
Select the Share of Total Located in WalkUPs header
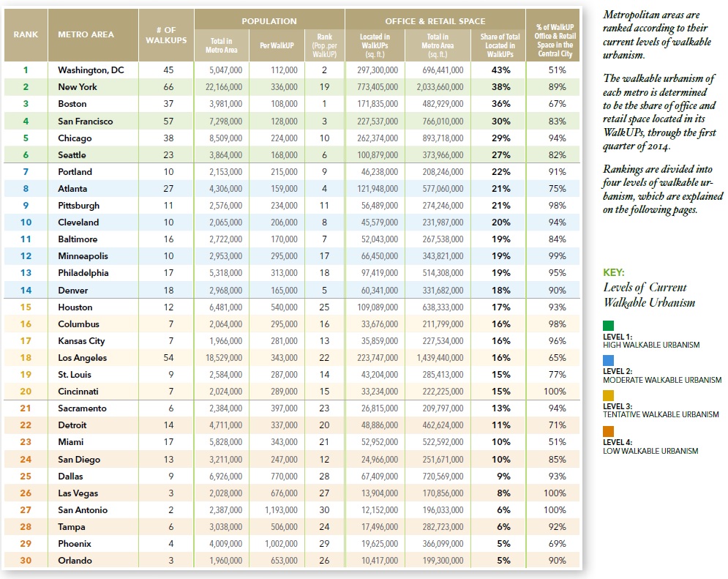click(500, 45)
